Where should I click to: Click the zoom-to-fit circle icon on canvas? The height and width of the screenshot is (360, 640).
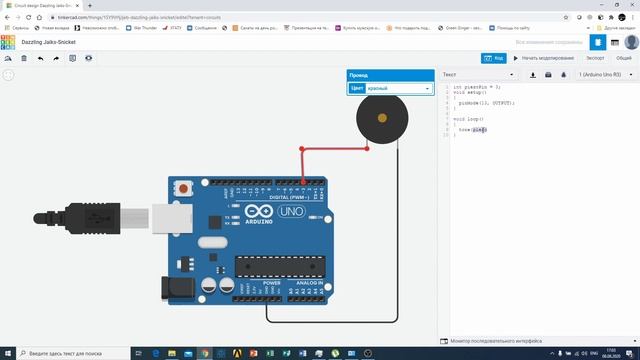point(8,75)
